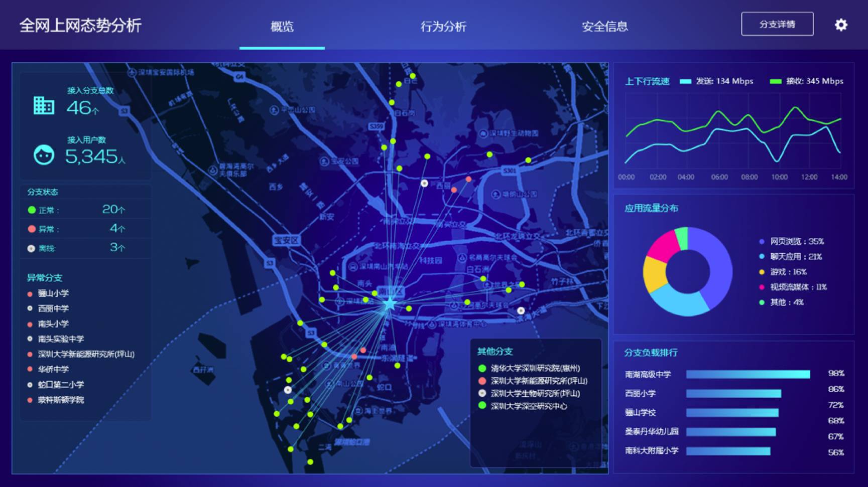This screenshot has height=487, width=868.
Task: Click the 应用流量分布 panel title
Action: [x=651, y=208]
